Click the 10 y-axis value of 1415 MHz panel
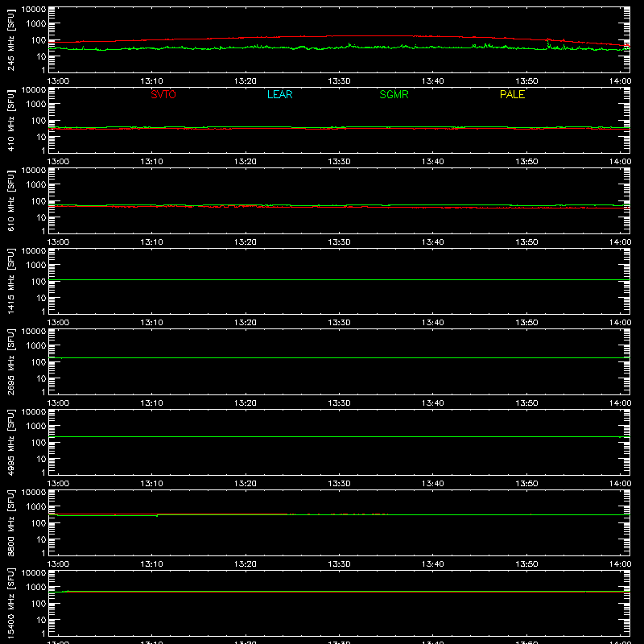Image resolution: width=644 pixels, height=644 pixels. (42, 298)
